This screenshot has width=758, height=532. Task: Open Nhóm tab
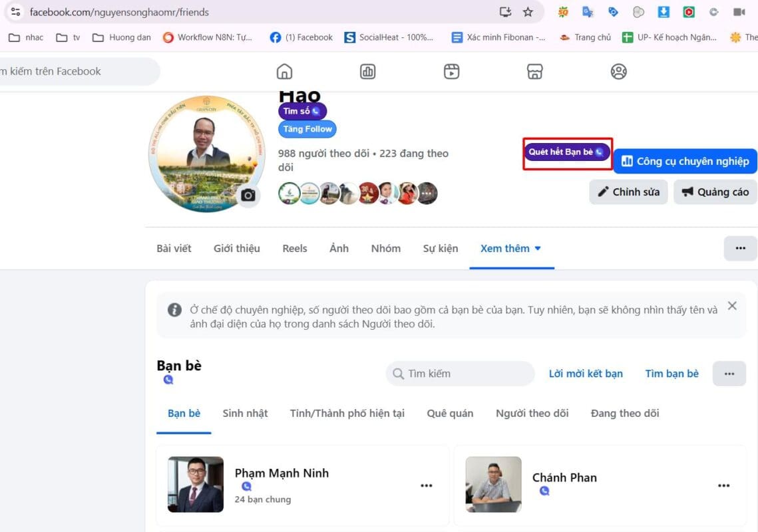click(386, 248)
